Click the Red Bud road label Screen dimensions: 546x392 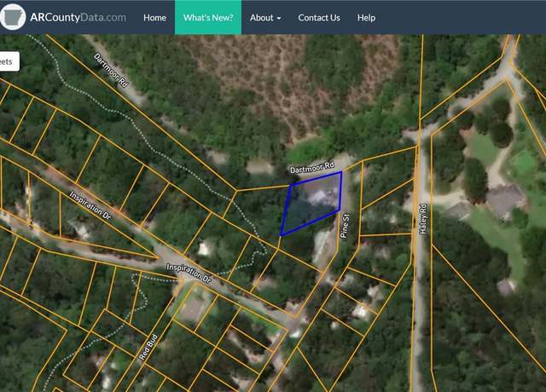(148, 347)
